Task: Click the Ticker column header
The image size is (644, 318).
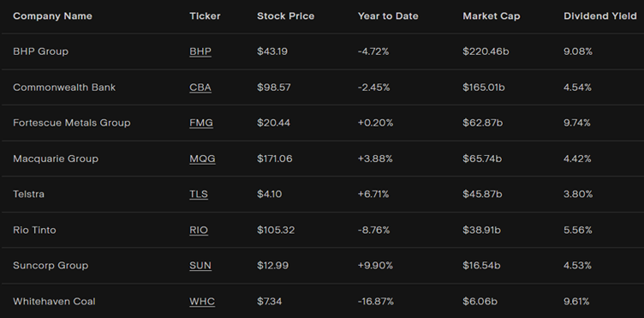Action: coord(205,16)
